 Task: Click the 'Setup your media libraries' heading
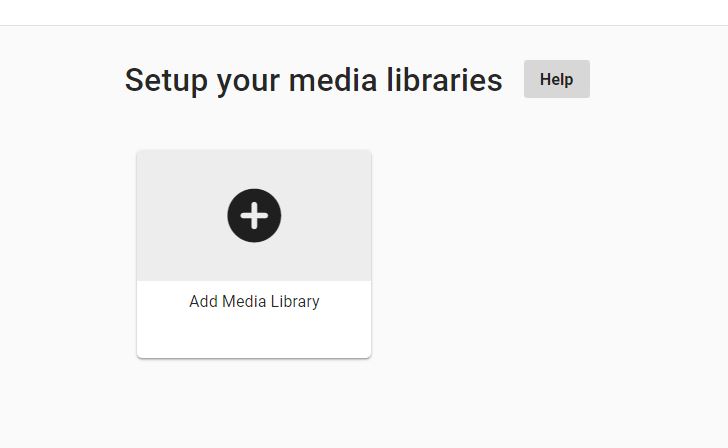tap(313, 80)
